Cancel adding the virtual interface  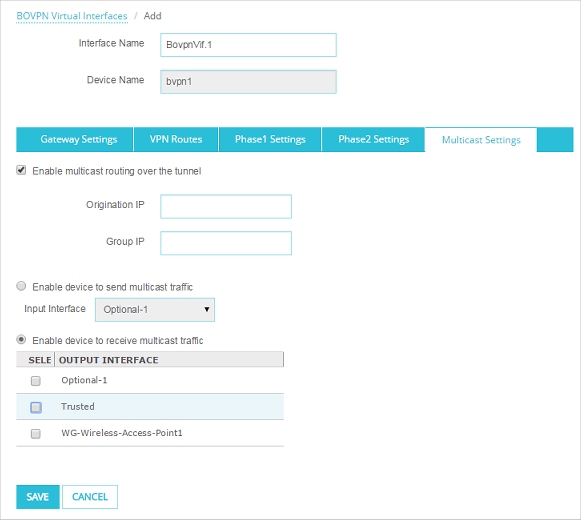coord(90,497)
